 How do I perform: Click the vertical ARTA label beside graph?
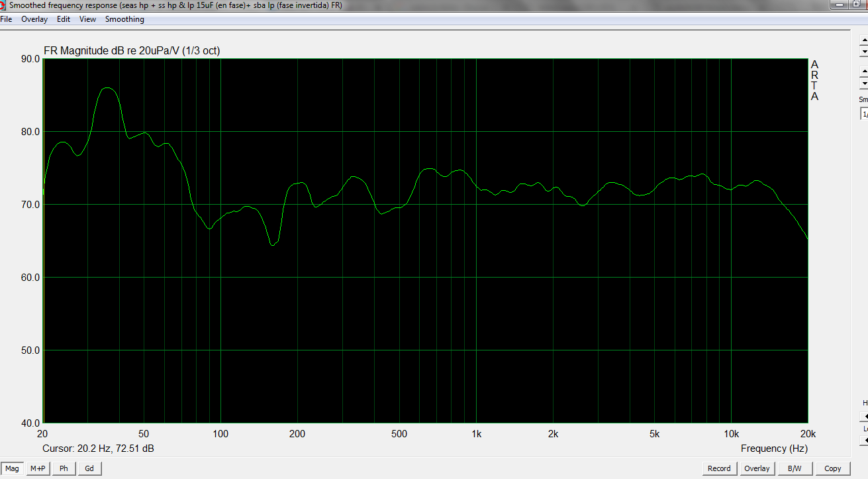pos(814,80)
